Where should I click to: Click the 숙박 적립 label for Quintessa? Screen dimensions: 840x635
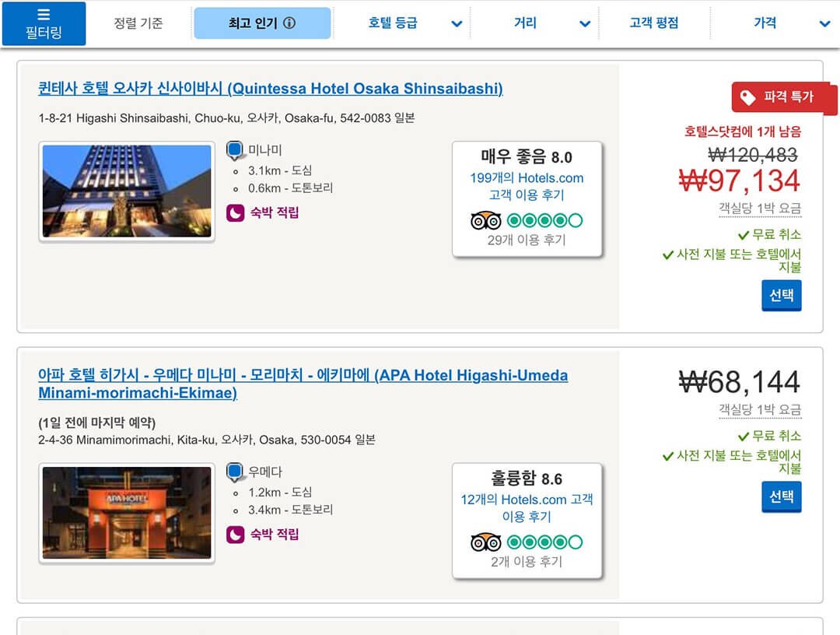tap(275, 212)
